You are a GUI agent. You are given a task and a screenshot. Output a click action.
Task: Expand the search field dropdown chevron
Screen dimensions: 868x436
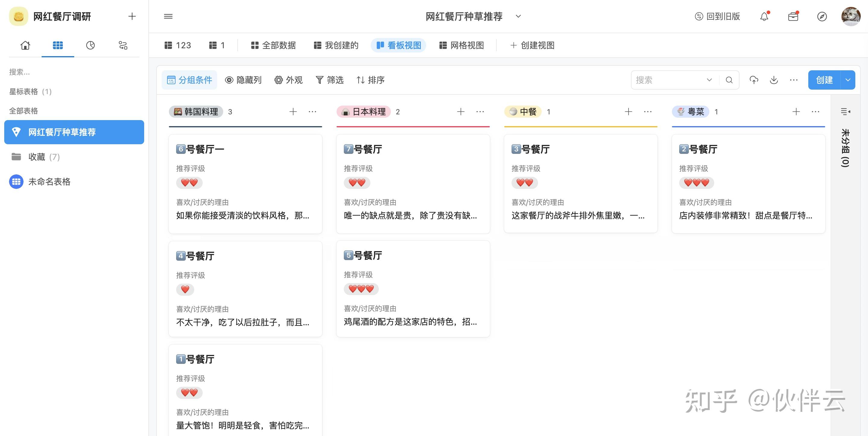click(x=709, y=80)
